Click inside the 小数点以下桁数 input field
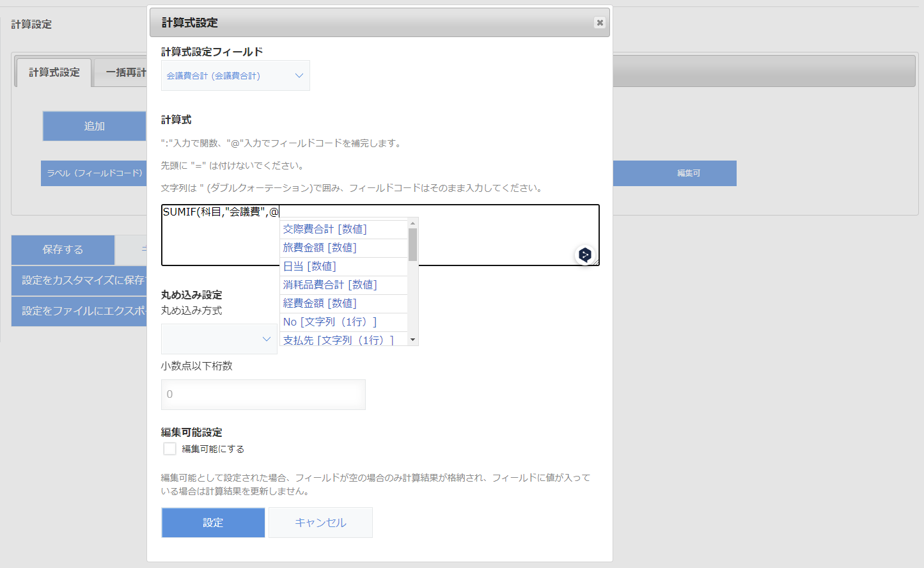This screenshot has height=568, width=924. click(263, 394)
